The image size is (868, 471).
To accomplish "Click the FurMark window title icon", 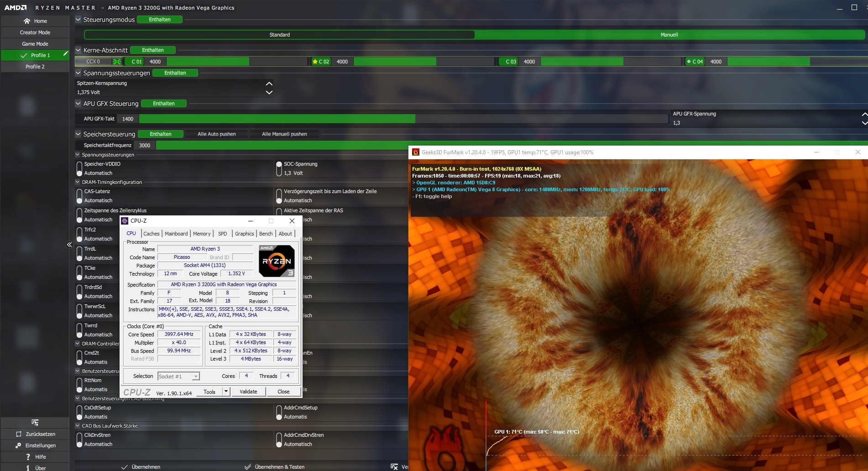I will 415,152.
